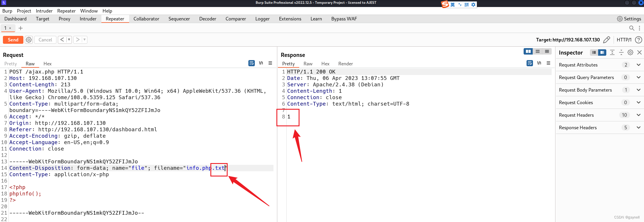This screenshot has height=222, width=644.
Task: Switch Response view to Raw
Action: tap(308, 64)
